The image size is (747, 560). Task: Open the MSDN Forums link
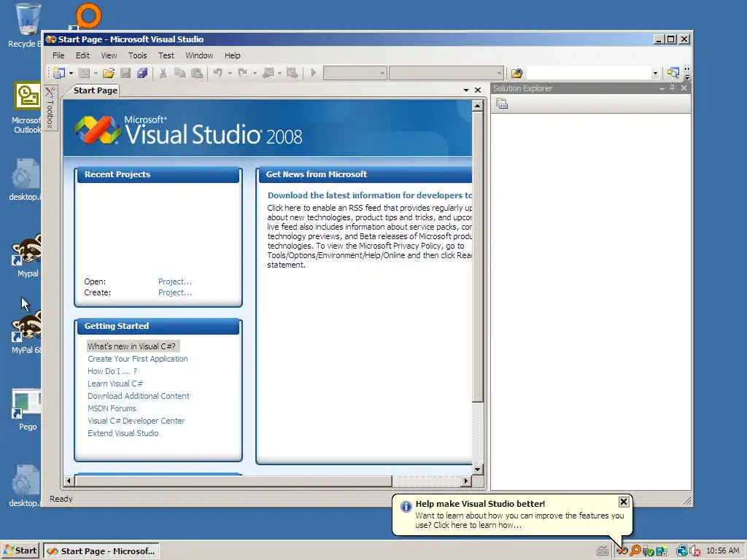pyautogui.click(x=112, y=408)
